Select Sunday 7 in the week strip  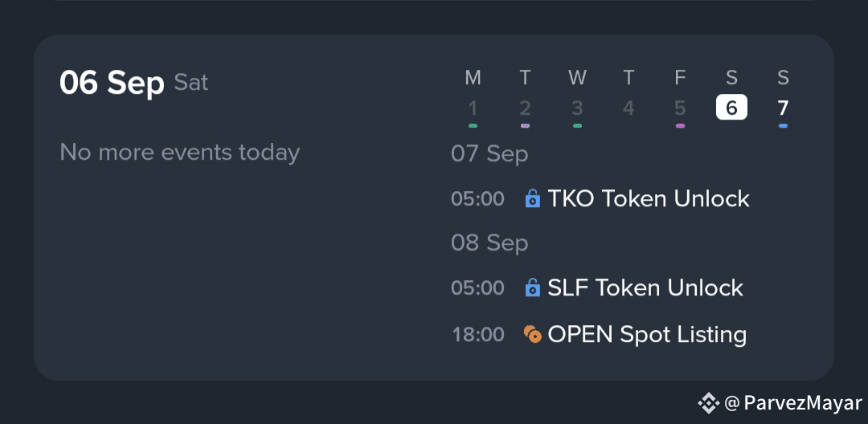point(783,108)
